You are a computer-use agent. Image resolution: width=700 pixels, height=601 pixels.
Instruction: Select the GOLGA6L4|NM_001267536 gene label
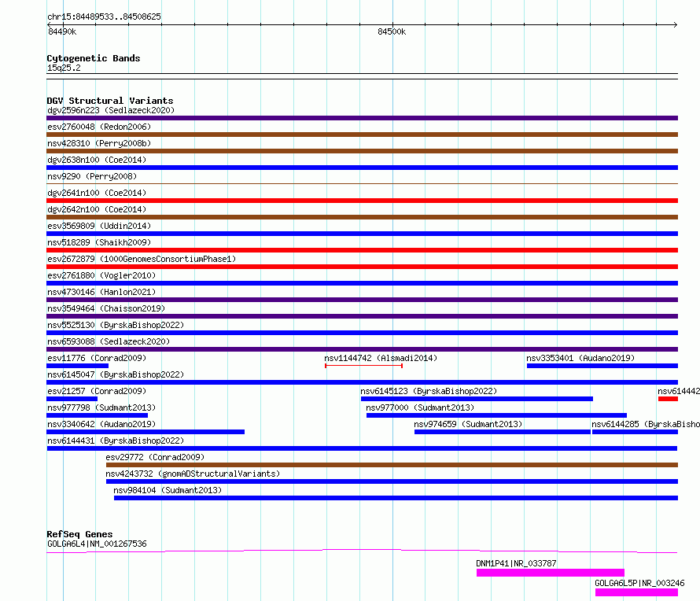point(97,544)
